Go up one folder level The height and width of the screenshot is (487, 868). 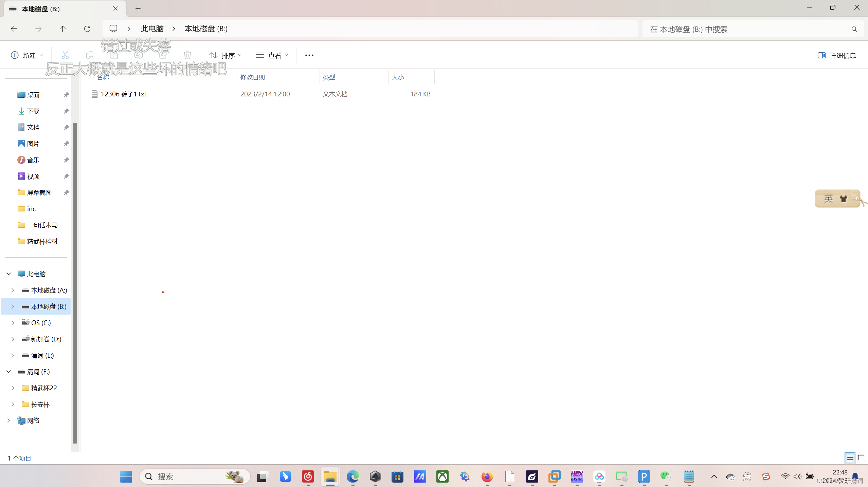click(62, 29)
